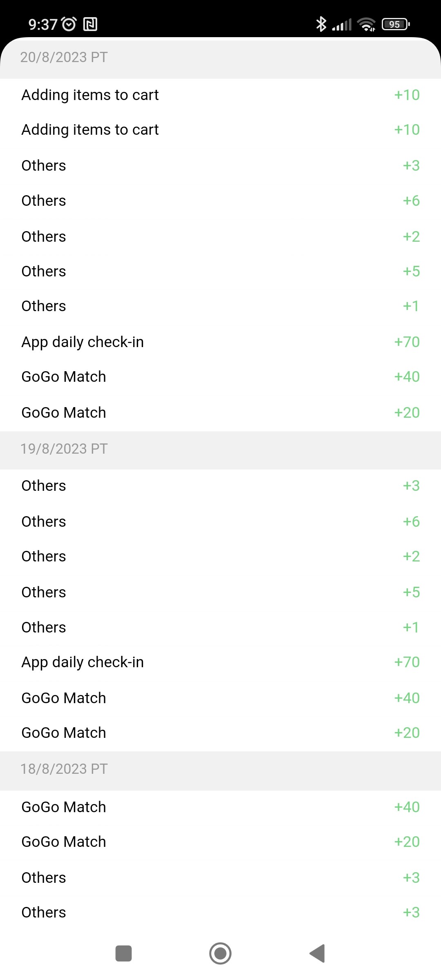Tap the NFC status bar icon
441x980 pixels.
point(90,24)
